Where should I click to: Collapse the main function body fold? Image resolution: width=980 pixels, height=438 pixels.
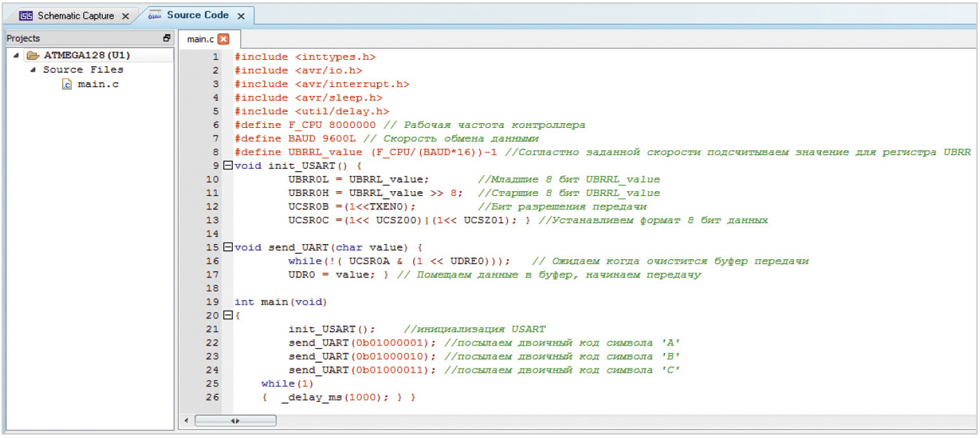click(227, 315)
